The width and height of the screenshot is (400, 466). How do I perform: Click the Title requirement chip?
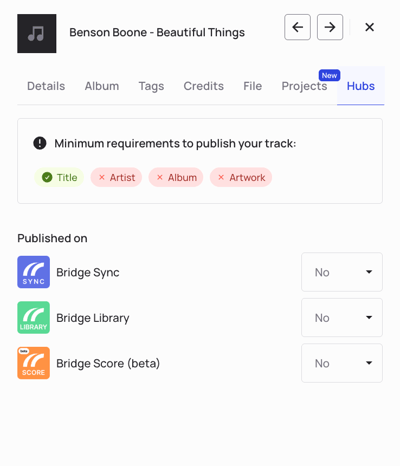click(59, 177)
